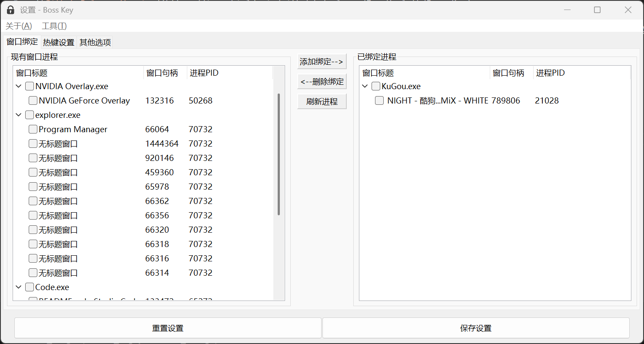Click the 保存设置 button

[475, 328]
